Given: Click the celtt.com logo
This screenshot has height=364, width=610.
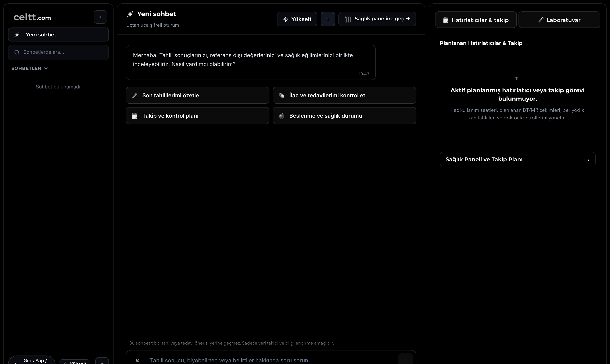Looking at the screenshot, I should click(32, 17).
